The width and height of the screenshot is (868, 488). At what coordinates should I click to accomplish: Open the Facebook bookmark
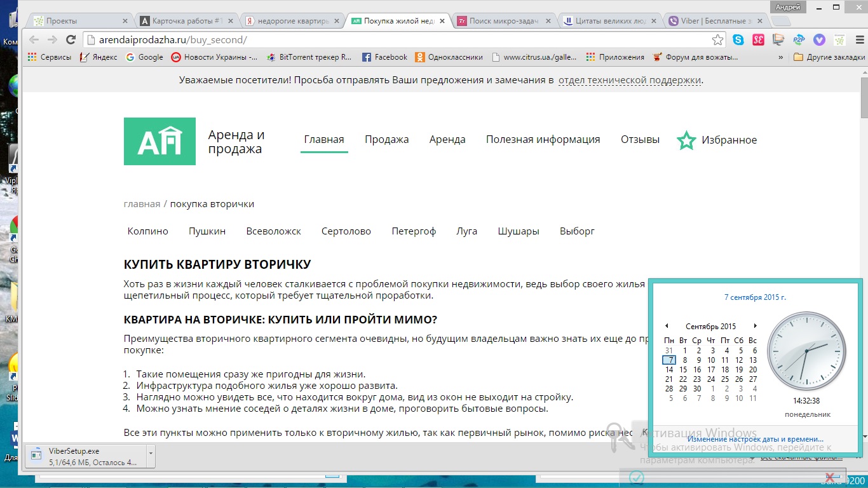point(384,57)
